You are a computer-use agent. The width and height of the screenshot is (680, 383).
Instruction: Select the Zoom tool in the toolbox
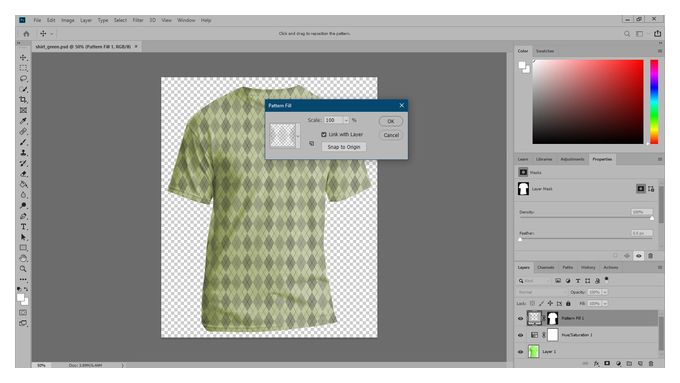point(23,269)
